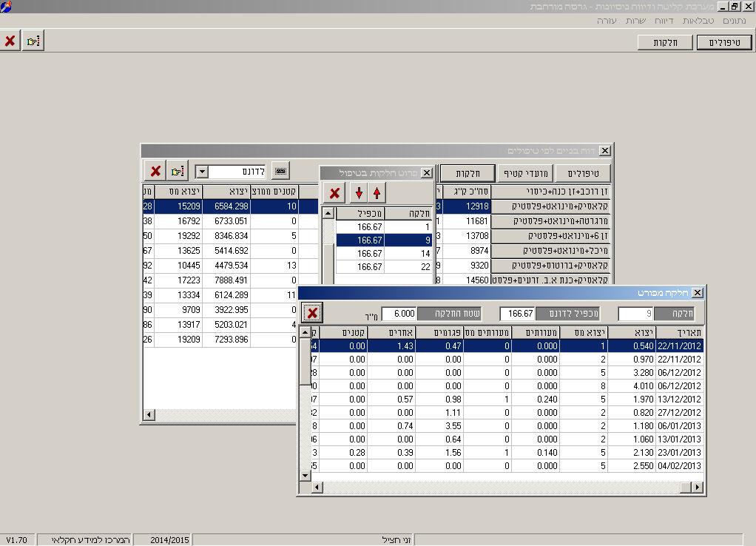The width and height of the screenshot is (756, 546).
Task: Click the 2014/2015 season in status bar
Action: click(x=169, y=540)
